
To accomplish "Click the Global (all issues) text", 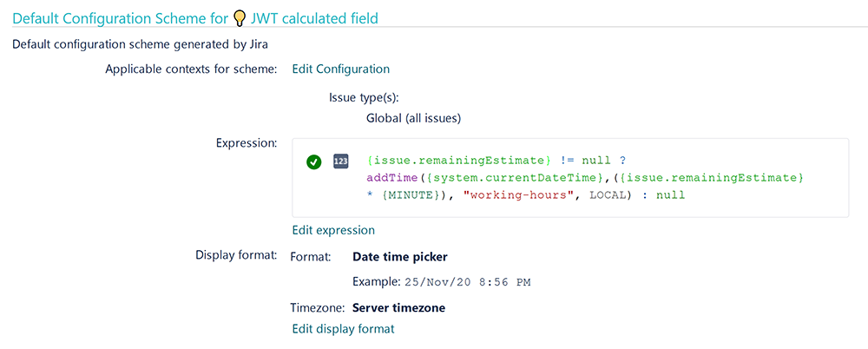I will coord(413,118).
